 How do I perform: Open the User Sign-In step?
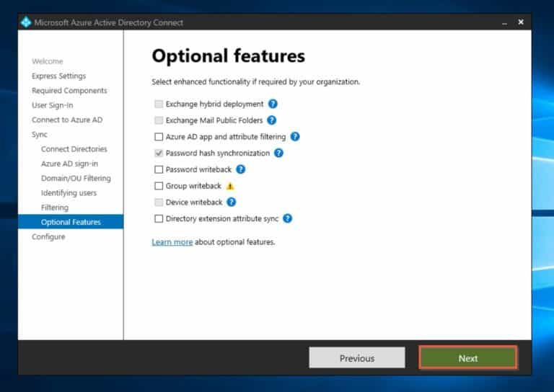point(52,105)
